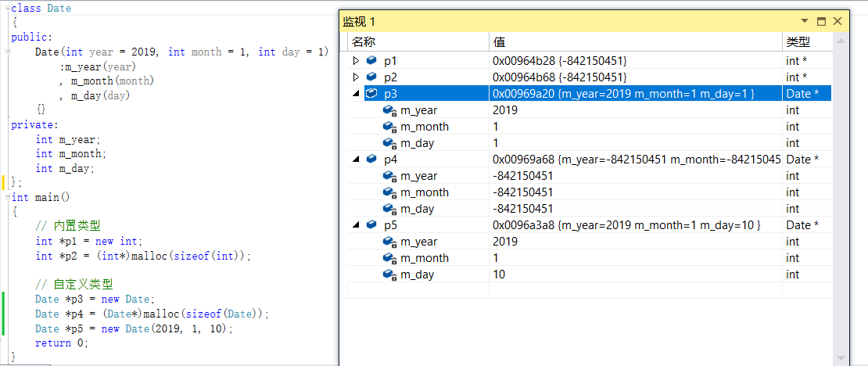Click the p5 variable cube icon

click(x=371, y=225)
